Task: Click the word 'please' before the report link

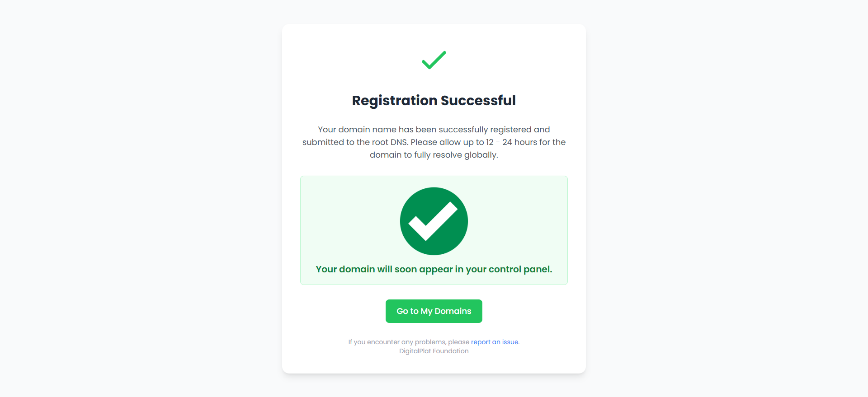Action: 458,342
